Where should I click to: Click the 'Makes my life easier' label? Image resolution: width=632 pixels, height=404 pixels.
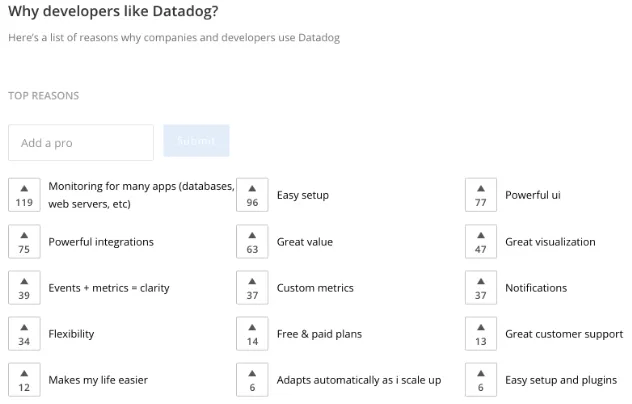[x=98, y=380]
